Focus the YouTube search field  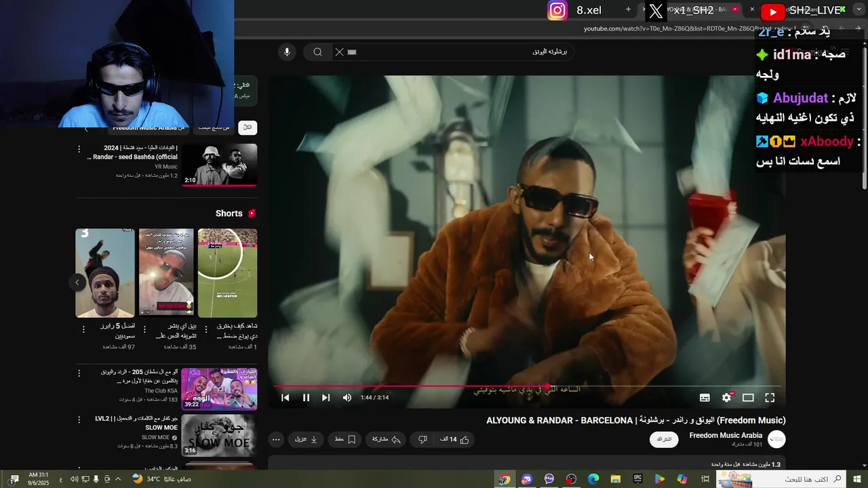[x=454, y=52]
